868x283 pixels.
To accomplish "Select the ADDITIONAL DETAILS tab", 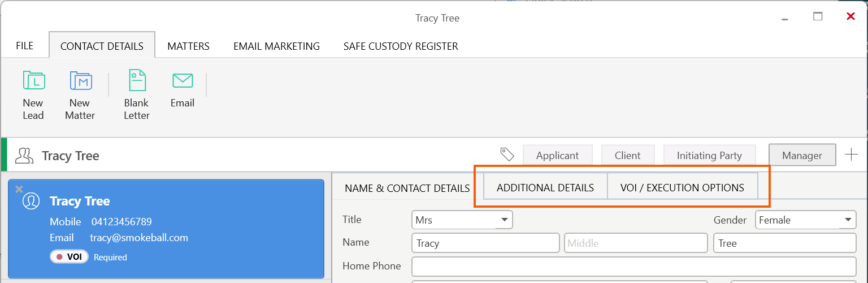I will (x=545, y=187).
